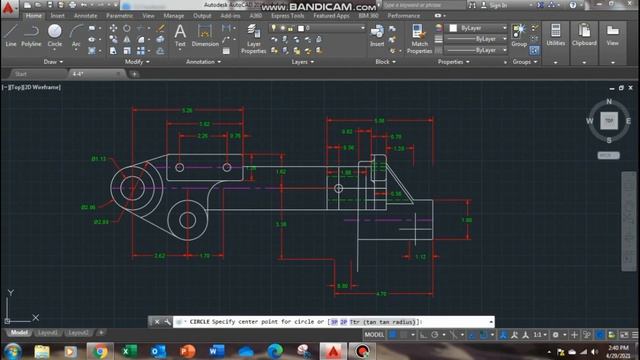The image size is (640, 360).
Task: Click the Move tool in Modify panel
Action: point(113,28)
